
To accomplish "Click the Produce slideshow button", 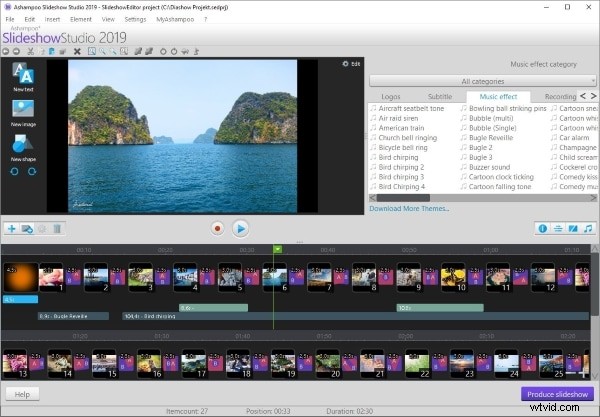I will click(x=557, y=394).
